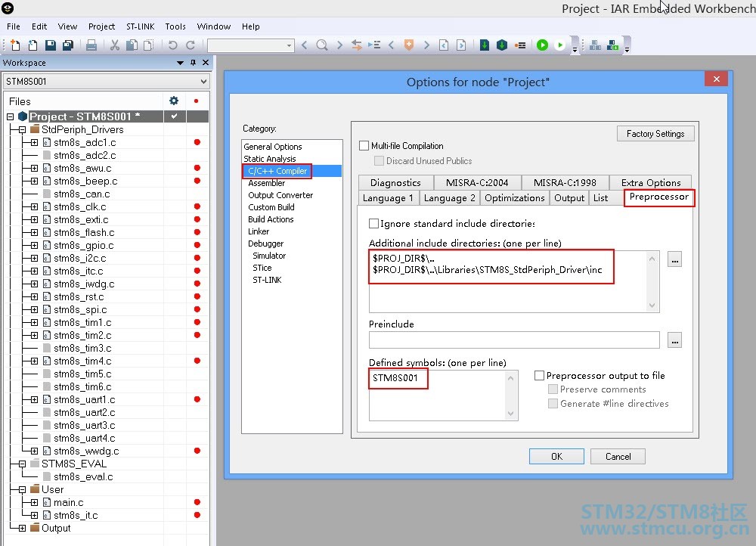
Task: Click the Save All toolbar icon
Action: click(68, 45)
